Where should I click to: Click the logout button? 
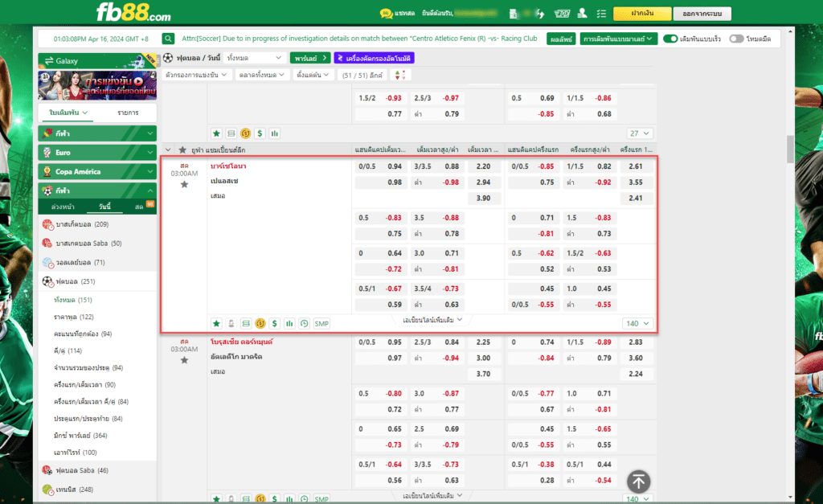click(702, 14)
